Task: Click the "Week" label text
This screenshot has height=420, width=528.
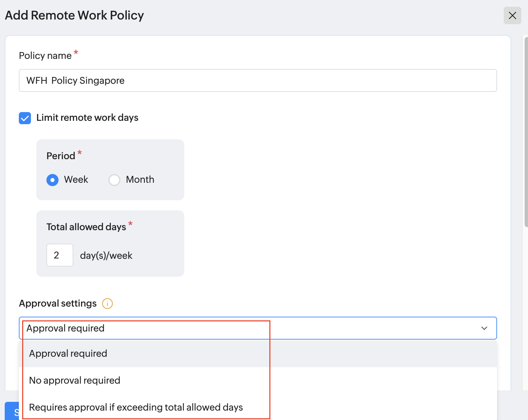Action: (76, 180)
